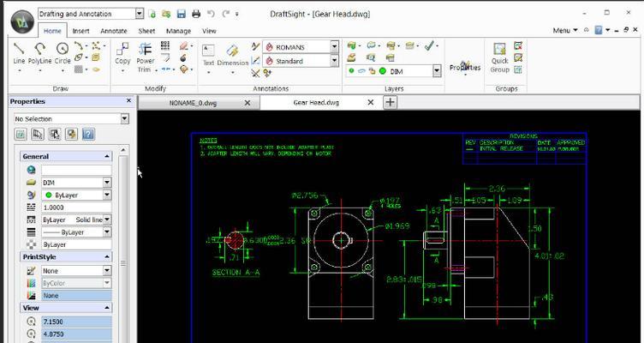Collapse the PrintStyle section
The width and height of the screenshot is (644, 343).
pyautogui.click(x=107, y=256)
